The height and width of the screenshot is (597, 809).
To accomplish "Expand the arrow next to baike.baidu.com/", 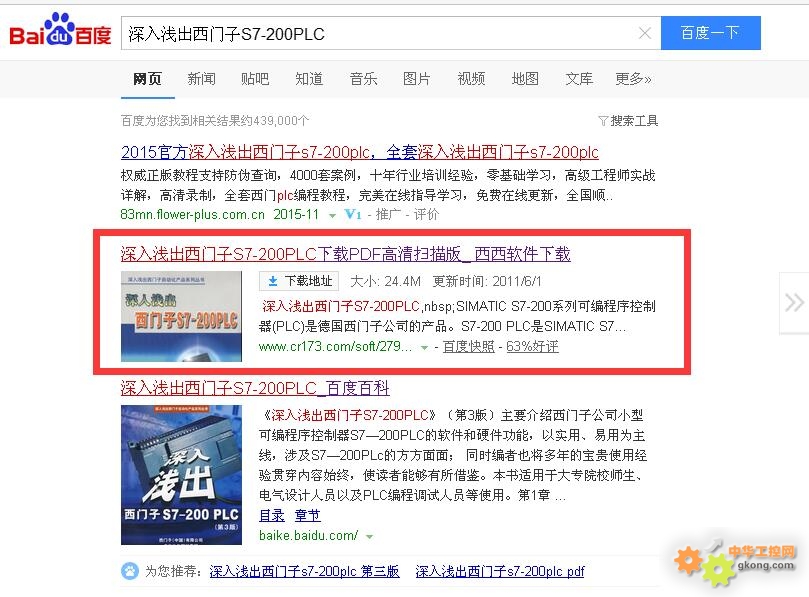I will (x=369, y=537).
